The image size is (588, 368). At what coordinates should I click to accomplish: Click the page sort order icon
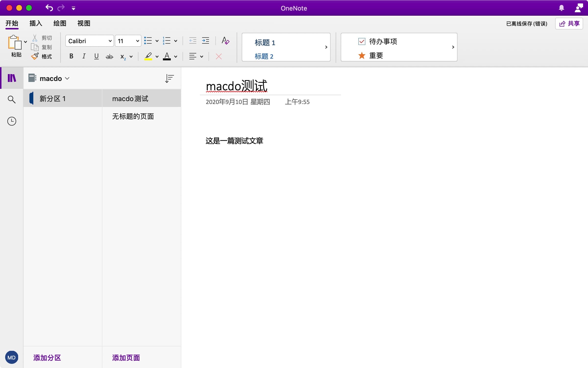pyautogui.click(x=169, y=79)
